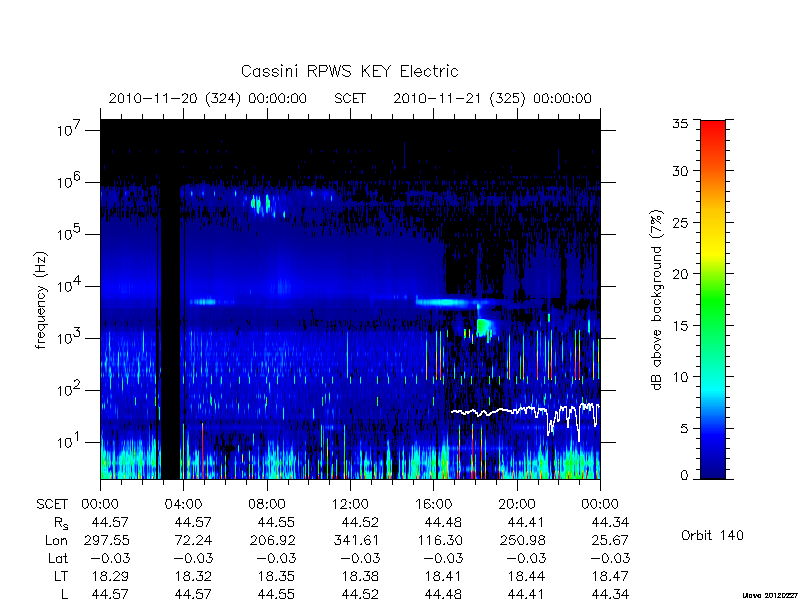Click Lon value 341.61
Viewport: 800px width, 600px height.
pos(358,540)
